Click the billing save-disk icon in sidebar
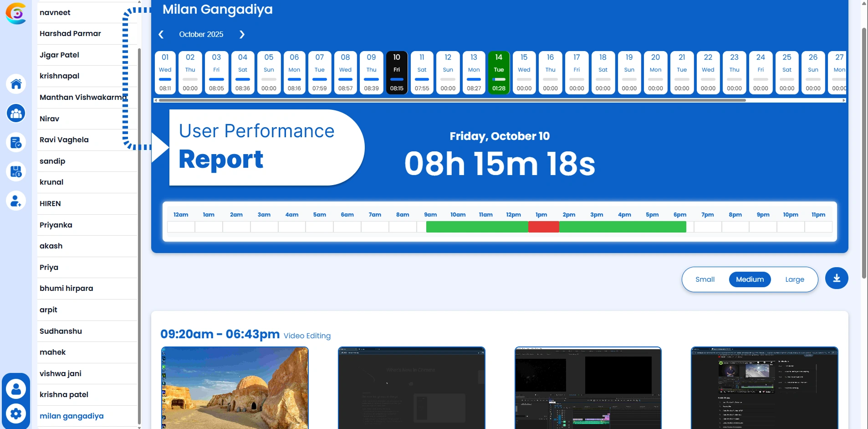This screenshot has width=868, height=429. click(16, 172)
